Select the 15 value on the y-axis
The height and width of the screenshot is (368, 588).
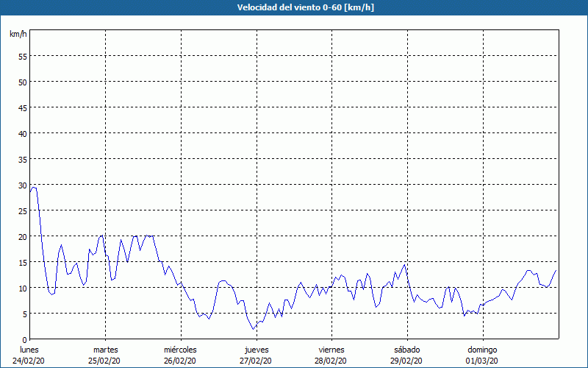pyautogui.click(x=23, y=263)
